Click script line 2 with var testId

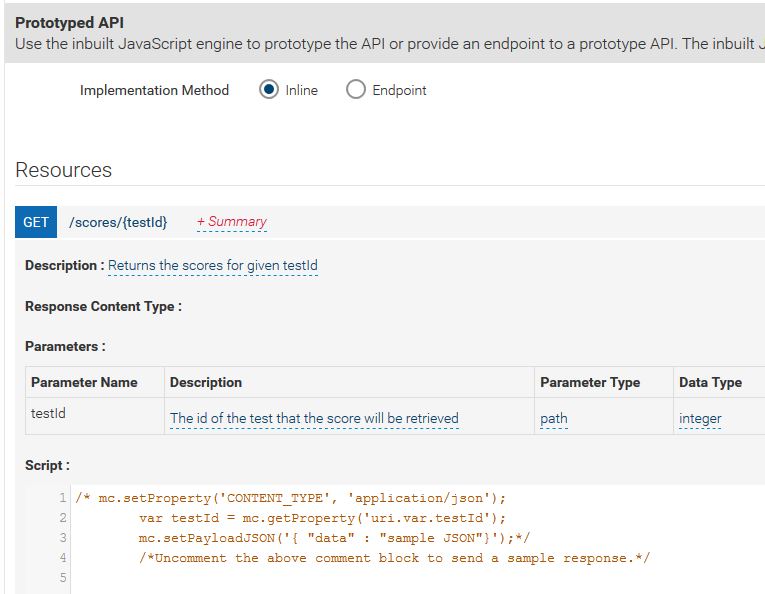(x=322, y=518)
